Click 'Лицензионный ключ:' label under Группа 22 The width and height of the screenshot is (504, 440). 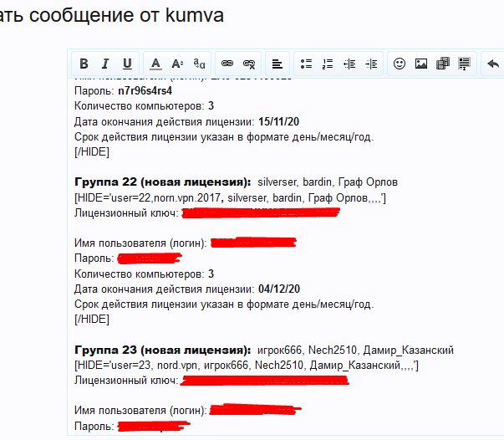[126, 213]
